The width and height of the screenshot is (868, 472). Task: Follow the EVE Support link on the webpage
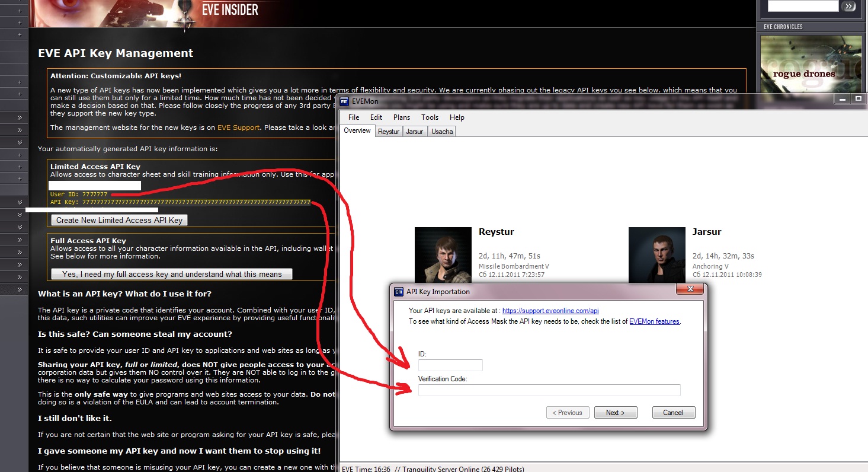click(238, 127)
